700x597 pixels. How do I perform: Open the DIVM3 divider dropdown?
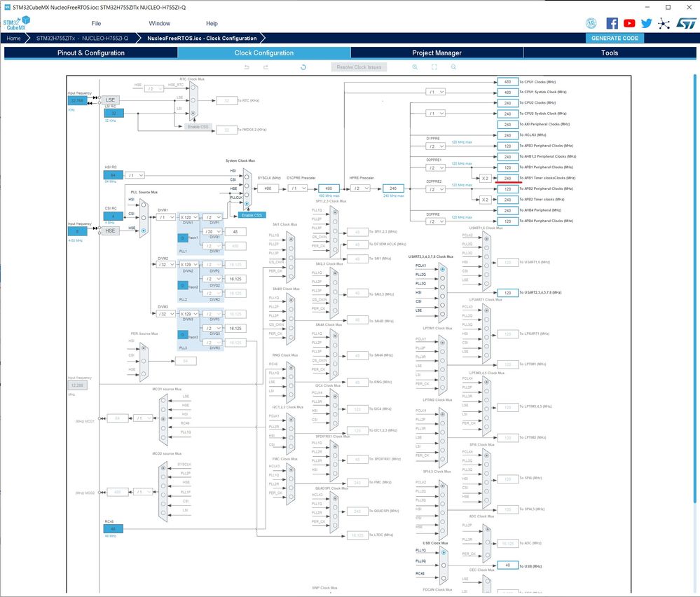(x=166, y=314)
